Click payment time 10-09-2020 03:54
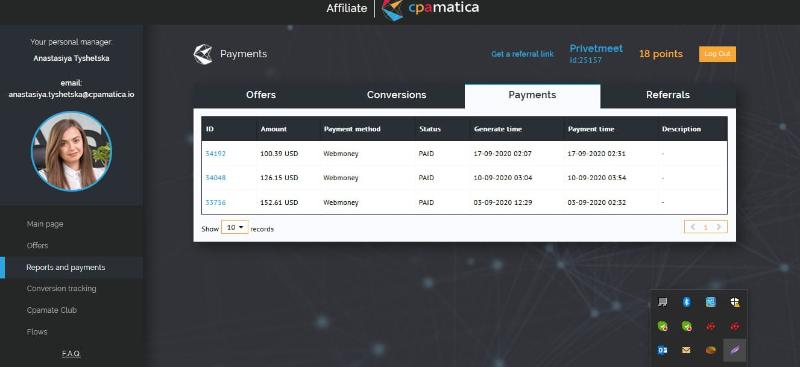Screen dimensions: 800x367 point(596,178)
